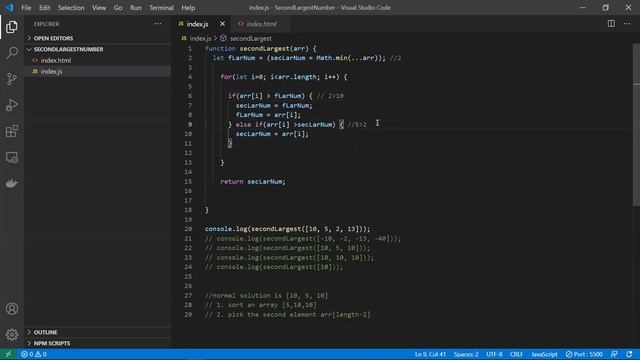
Task: Click the 'for(let i=0; i<arr.length; i++)' line
Action: pyautogui.click(x=284, y=77)
